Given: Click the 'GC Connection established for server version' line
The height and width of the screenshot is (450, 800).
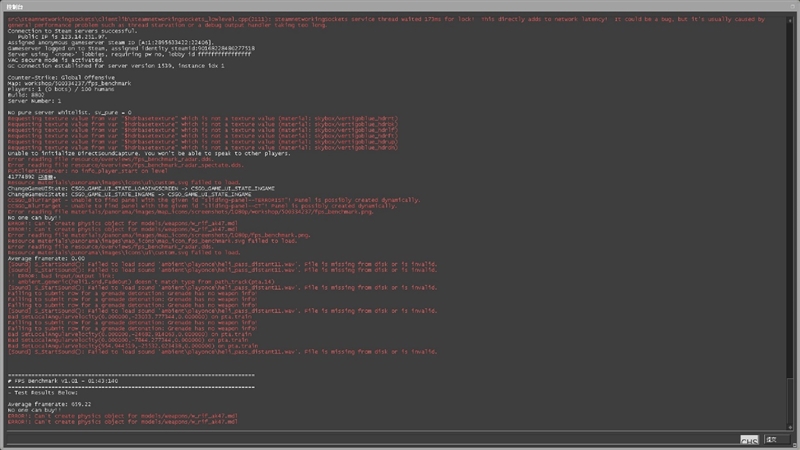Looking at the screenshot, I should [x=116, y=66].
